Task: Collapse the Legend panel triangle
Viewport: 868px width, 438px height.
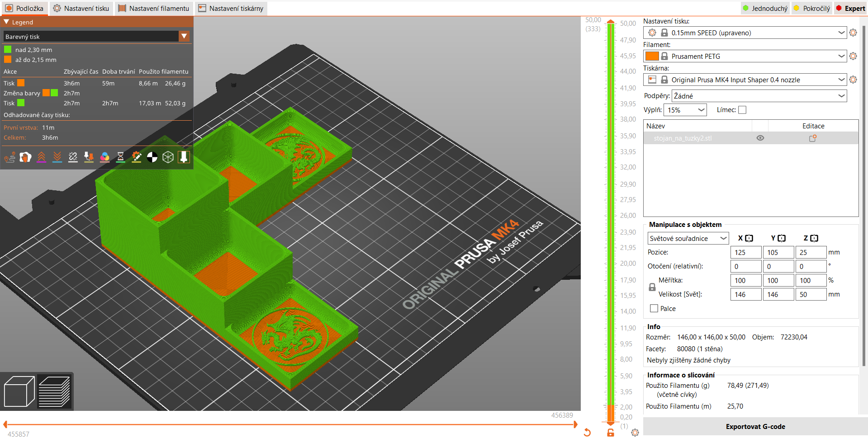Action: 6,22
